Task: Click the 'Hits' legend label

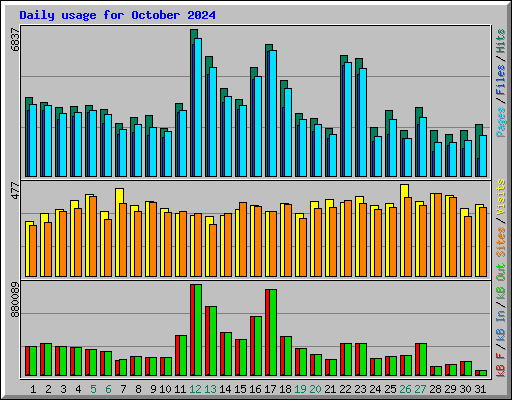Action: click(x=501, y=41)
